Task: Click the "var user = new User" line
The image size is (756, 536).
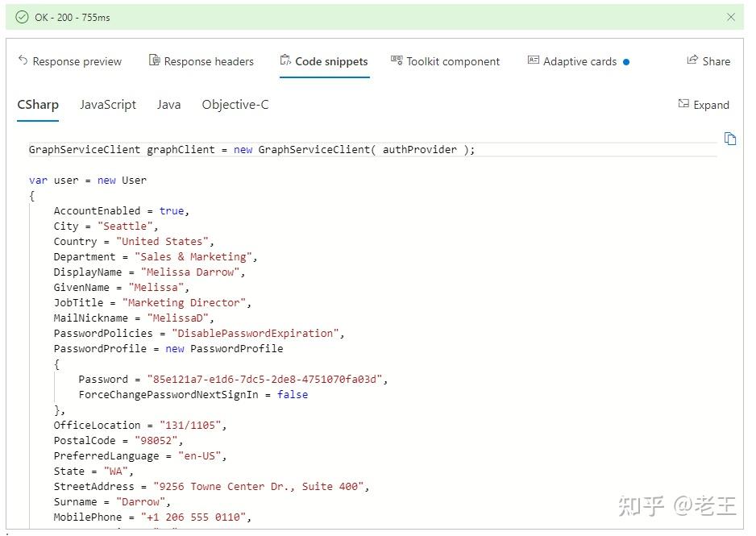Action: 88,181
